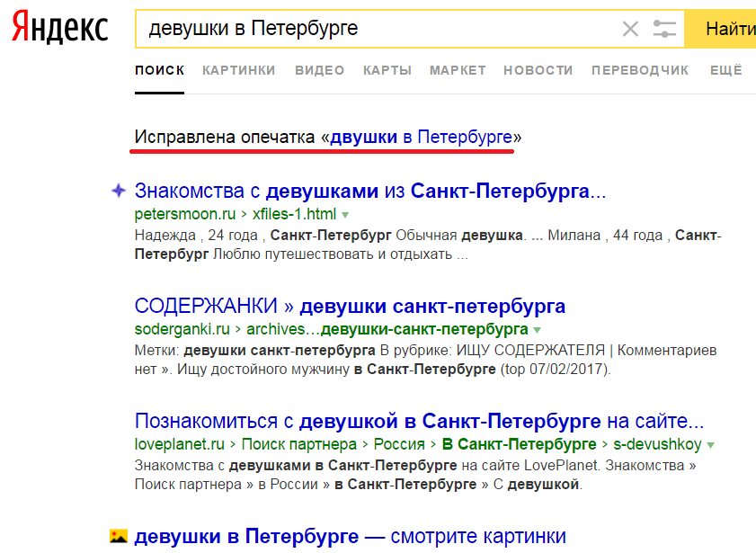Click the image icon next to pictures result
The height and width of the screenshot is (553, 756).
click(118, 536)
